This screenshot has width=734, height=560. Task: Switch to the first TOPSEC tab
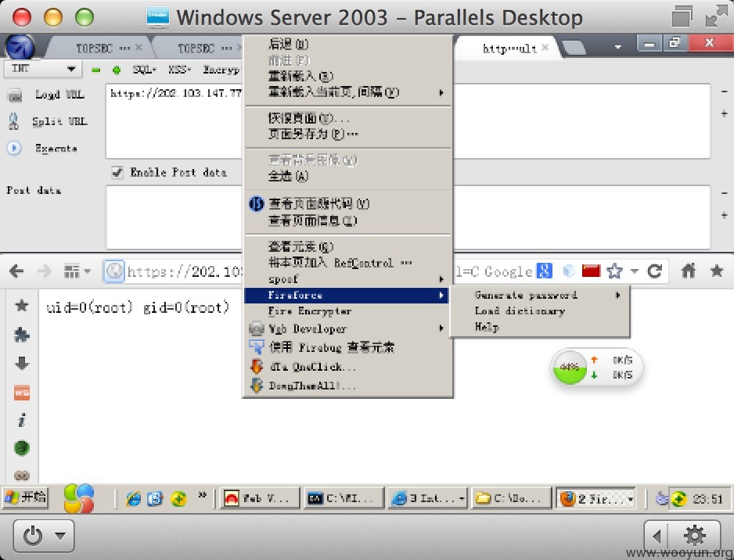click(x=99, y=48)
